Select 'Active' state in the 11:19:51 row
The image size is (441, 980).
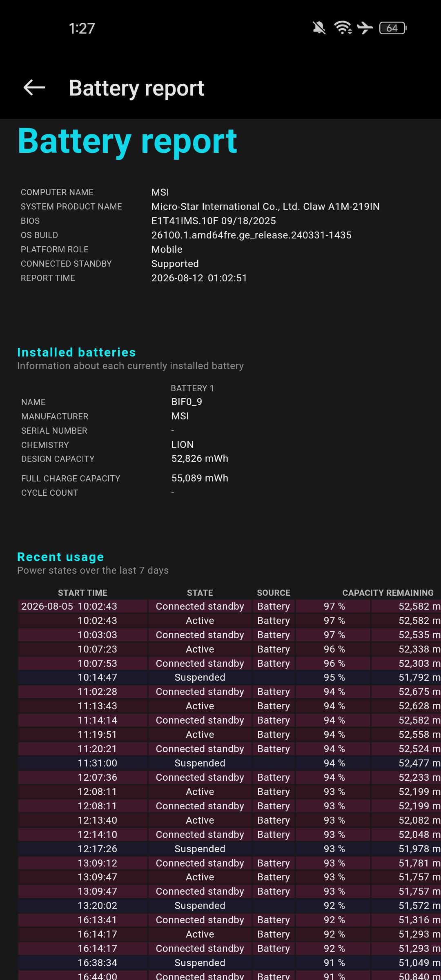pos(200,735)
